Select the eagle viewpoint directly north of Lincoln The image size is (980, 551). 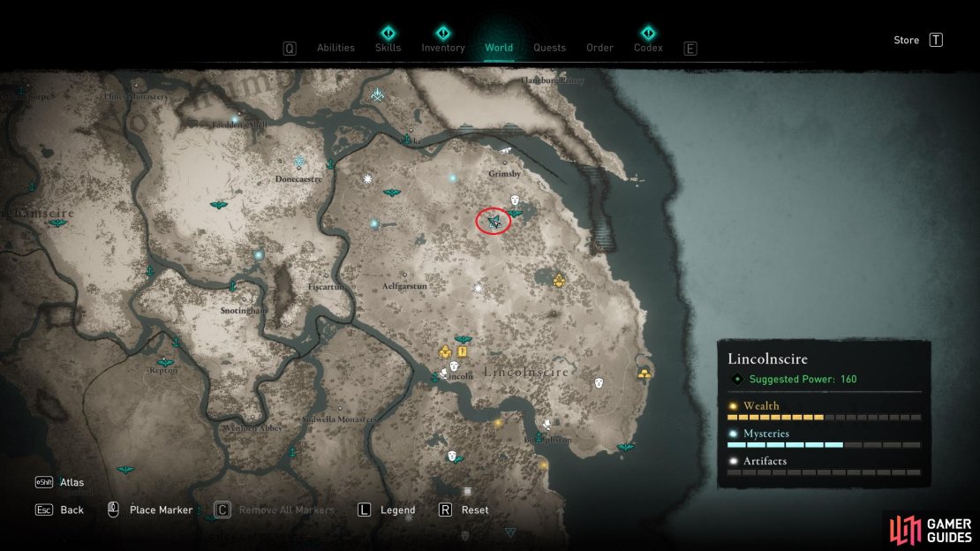464,340
